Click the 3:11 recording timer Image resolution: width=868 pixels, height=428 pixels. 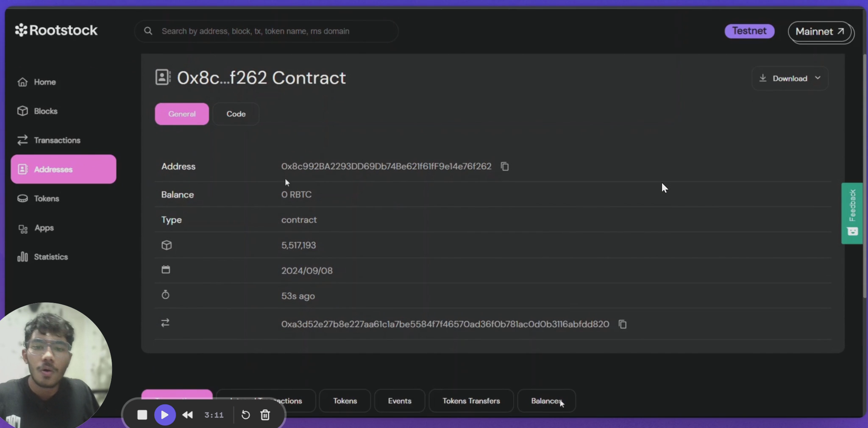click(x=214, y=415)
